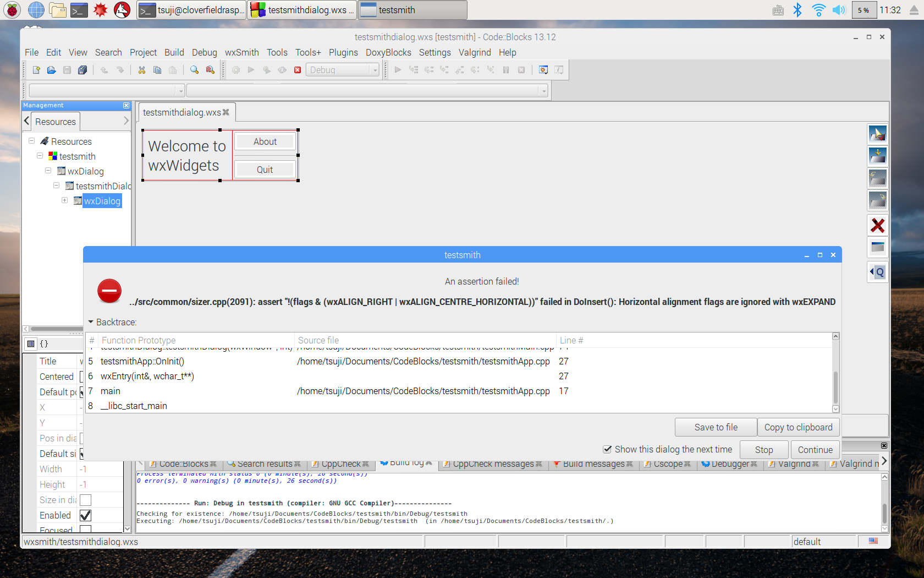This screenshot has width=924, height=578.
Task: Open file manager from taskbar
Action: tap(57, 9)
